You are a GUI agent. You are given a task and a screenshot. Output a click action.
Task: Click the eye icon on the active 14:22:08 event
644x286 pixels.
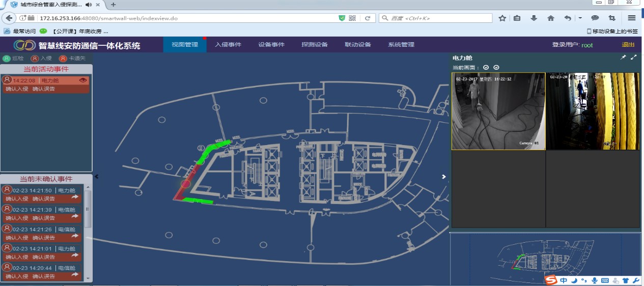(x=83, y=80)
